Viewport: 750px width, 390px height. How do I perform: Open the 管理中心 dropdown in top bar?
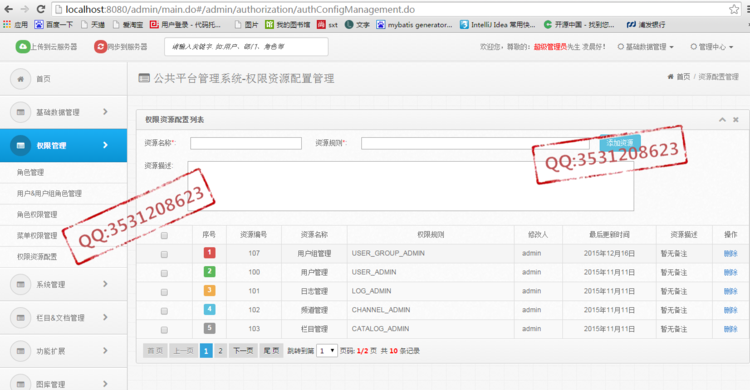(x=712, y=47)
